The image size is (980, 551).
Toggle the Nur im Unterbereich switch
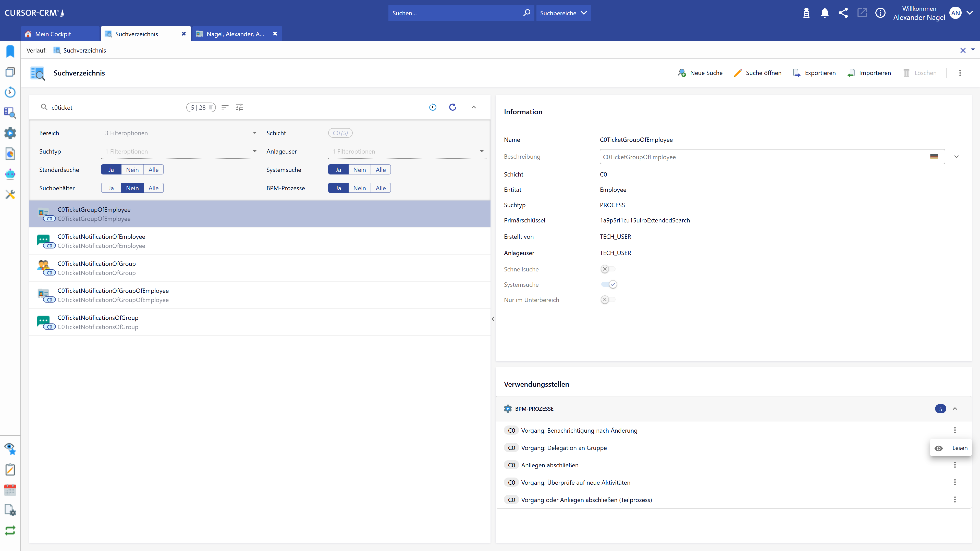608,300
